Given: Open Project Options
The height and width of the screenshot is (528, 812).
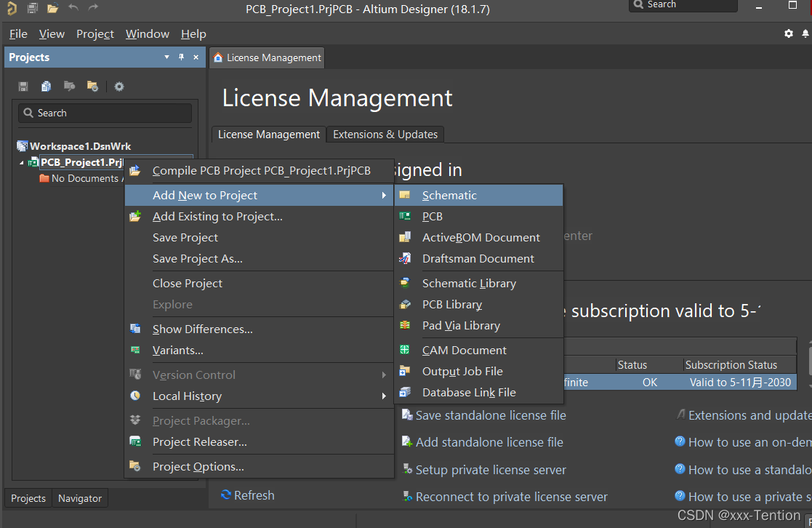Looking at the screenshot, I should [259, 467].
